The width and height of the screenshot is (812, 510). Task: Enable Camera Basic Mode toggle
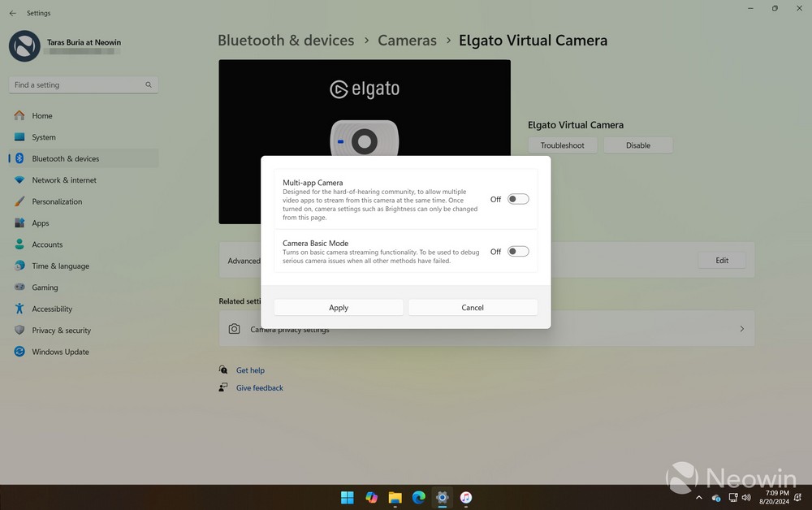pos(517,252)
